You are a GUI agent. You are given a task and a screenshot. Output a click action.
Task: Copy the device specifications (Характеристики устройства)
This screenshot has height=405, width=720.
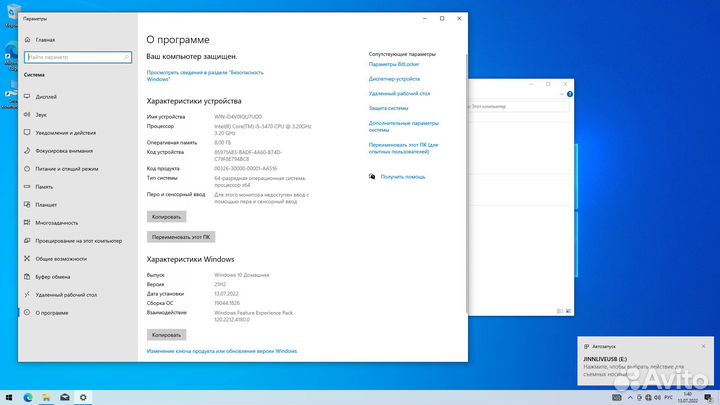click(166, 217)
